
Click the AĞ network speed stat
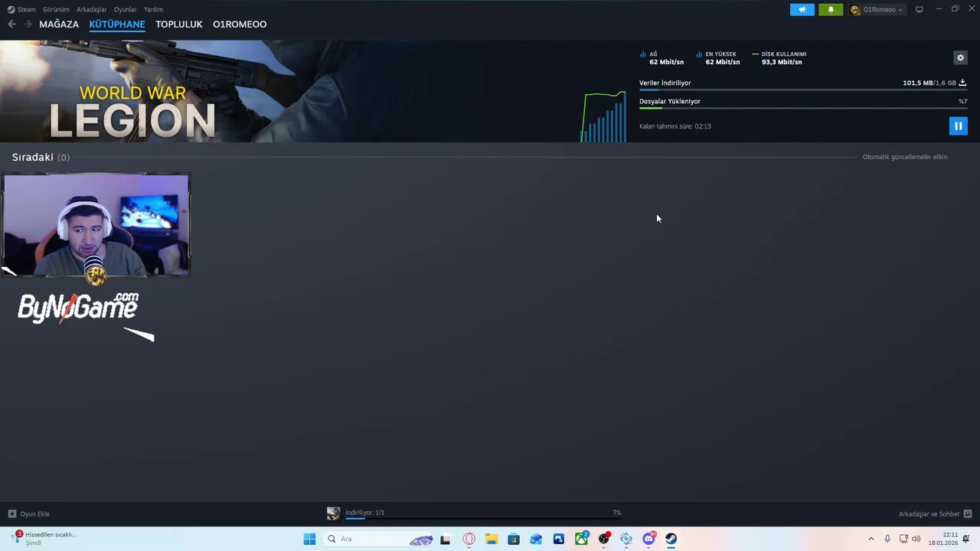662,58
